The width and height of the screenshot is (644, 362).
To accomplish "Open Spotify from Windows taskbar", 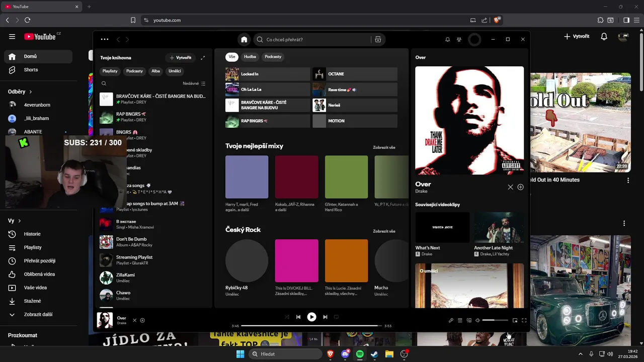I will coord(360,354).
